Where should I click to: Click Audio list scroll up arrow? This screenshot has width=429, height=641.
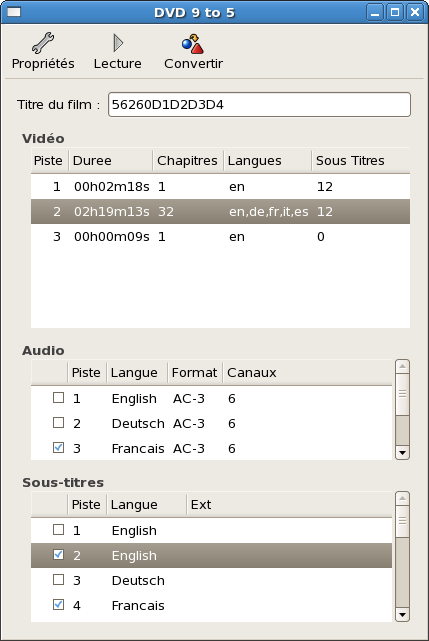click(402, 367)
